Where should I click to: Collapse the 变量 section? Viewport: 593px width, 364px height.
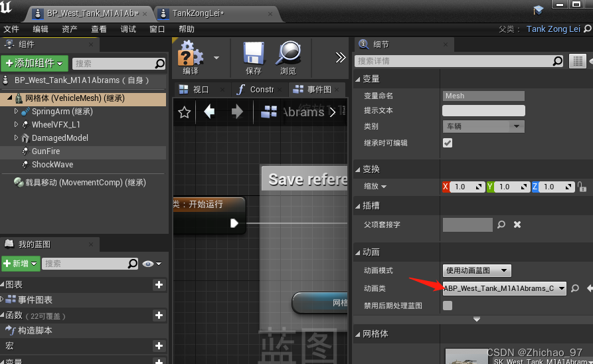tap(357, 79)
